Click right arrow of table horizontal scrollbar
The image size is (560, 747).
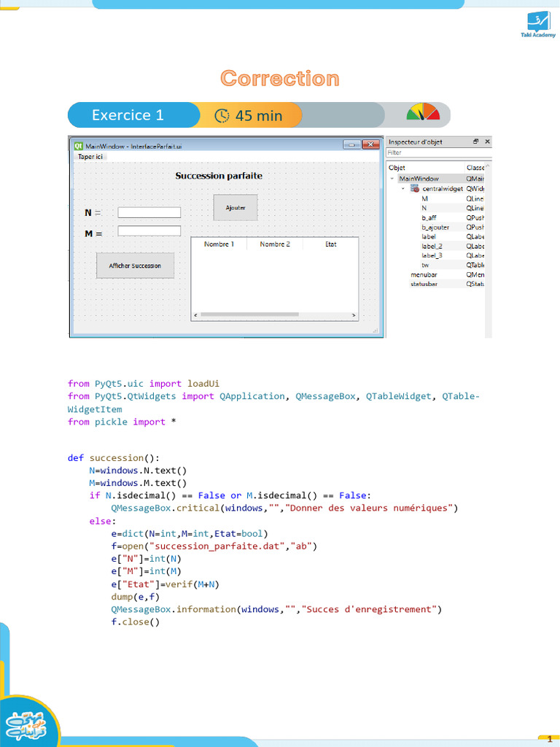pos(354,316)
